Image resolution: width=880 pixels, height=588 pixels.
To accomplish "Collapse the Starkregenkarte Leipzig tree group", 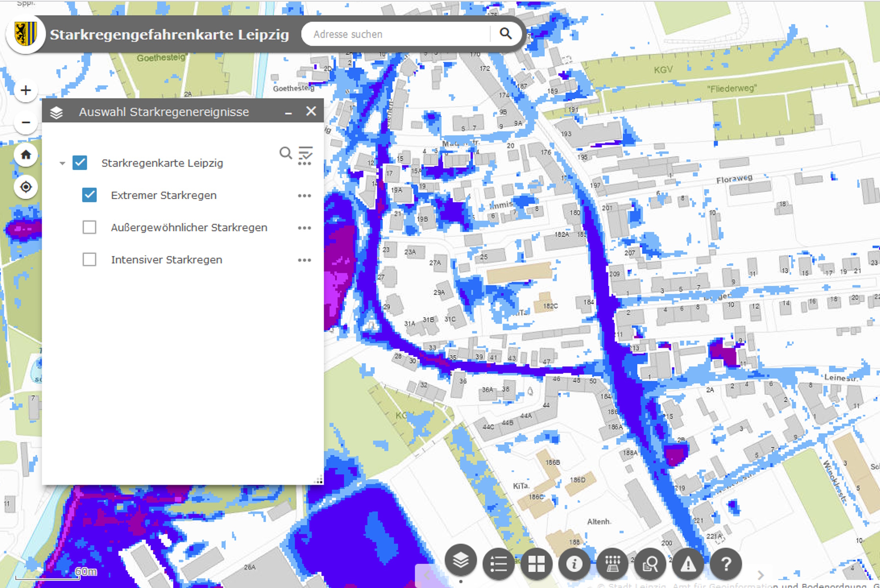I will 62,163.
